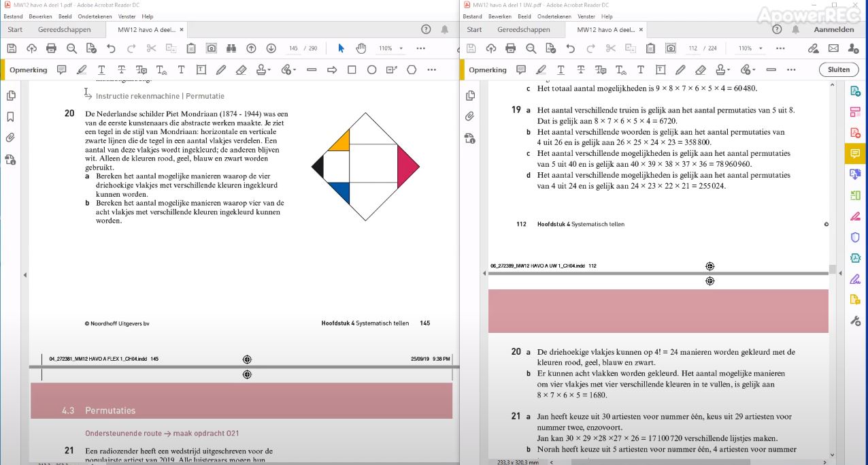Viewport: 868px width, 465px height.
Task: Show more comment tools in right window
Action: [x=791, y=69]
